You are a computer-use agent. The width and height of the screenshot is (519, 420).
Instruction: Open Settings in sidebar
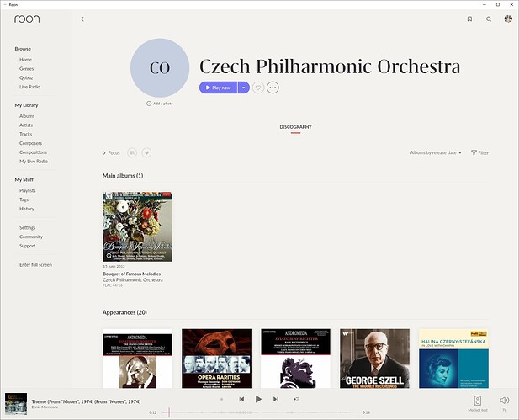tap(28, 228)
